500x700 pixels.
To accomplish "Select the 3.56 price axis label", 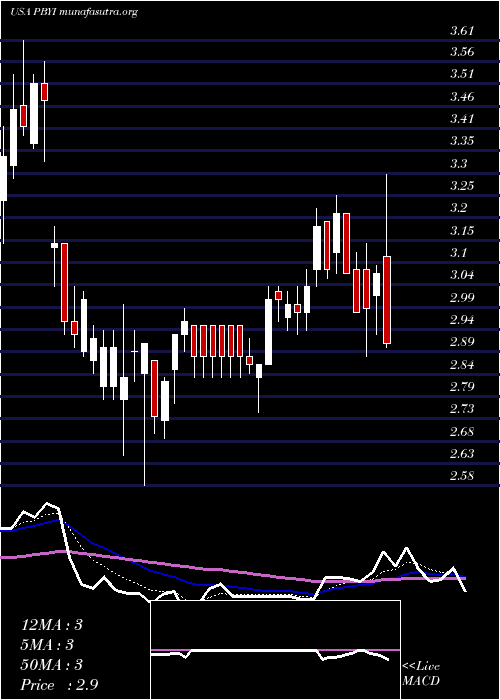I will (462, 52).
